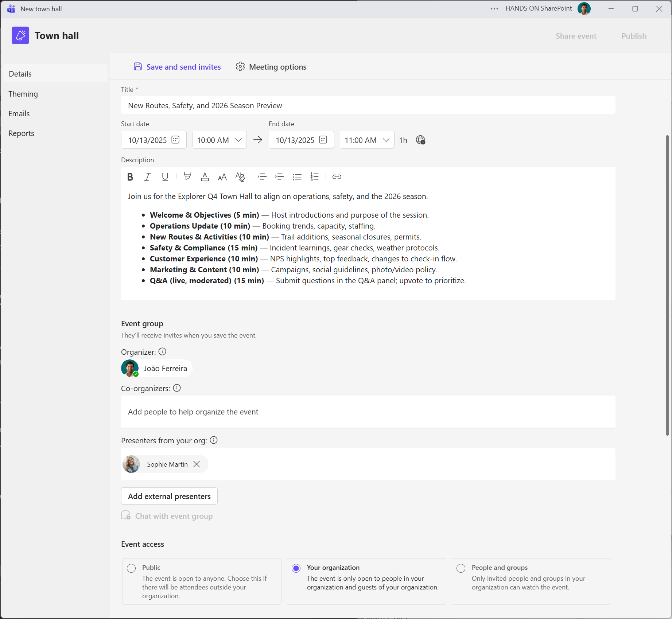The image size is (672, 619).
Task: Open the start date calendar picker
Action: tap(175, 140)
